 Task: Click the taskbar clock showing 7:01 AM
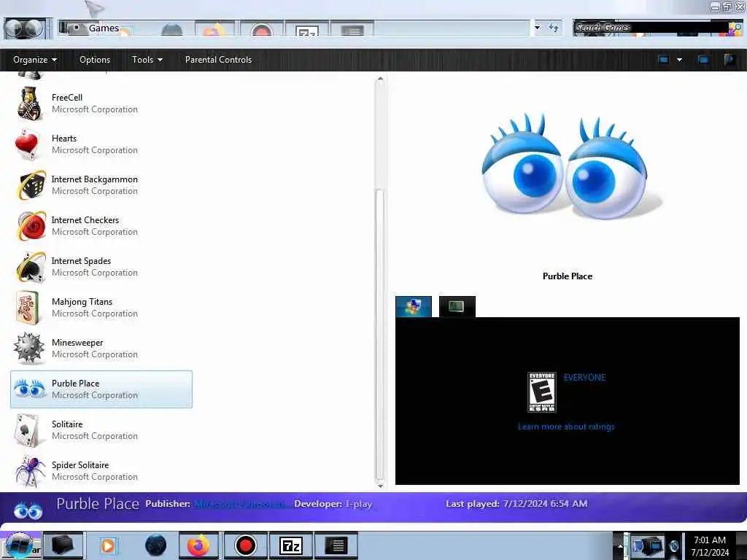(710, 545)
